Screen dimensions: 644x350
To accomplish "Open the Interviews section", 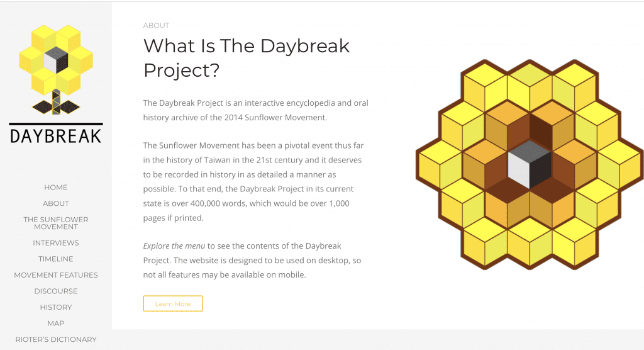I will pos(56,243).
